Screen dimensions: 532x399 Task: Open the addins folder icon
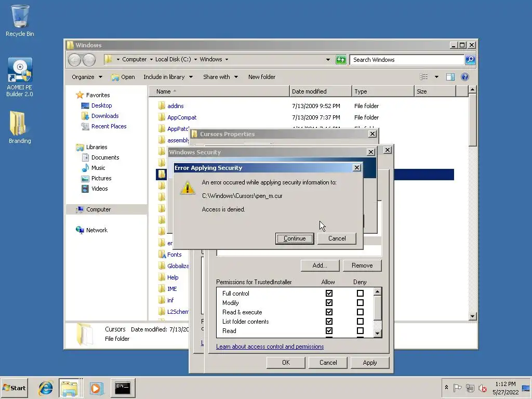coord(162,106)
